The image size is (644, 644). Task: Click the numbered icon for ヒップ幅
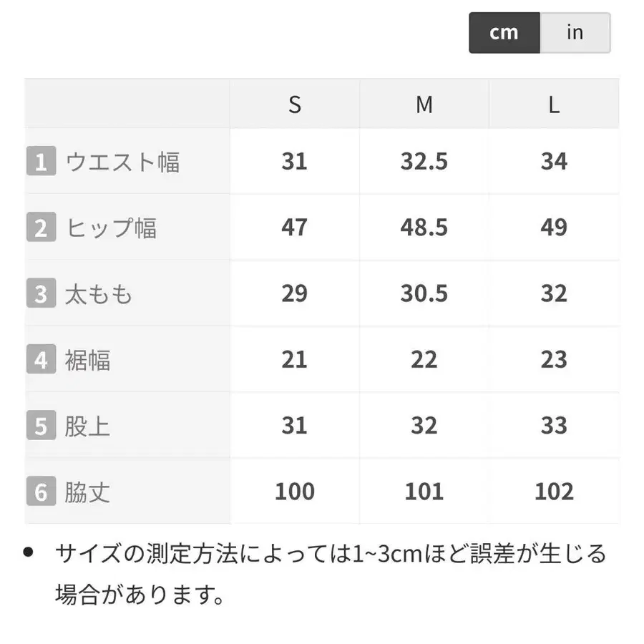pyautogui.click(x=40, y=228)
